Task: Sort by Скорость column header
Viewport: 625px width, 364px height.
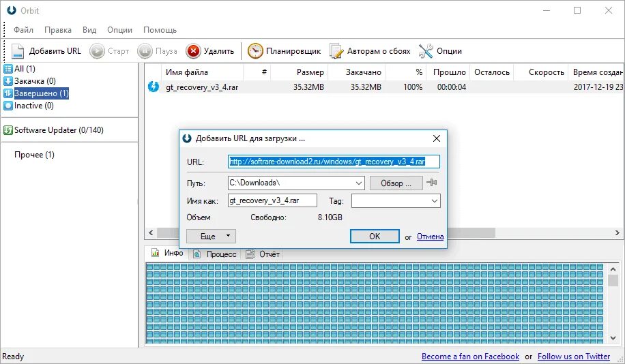Action: pyautogui.click(x=540, y=72)
